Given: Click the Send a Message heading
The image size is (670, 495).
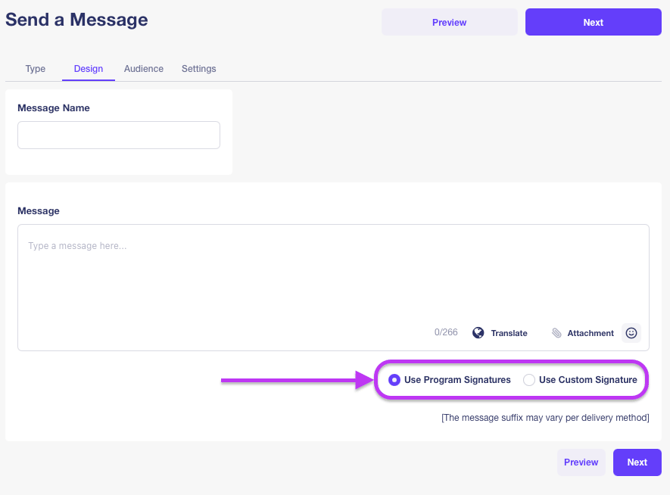Looking at the screenshot, I should coord(77,20).
